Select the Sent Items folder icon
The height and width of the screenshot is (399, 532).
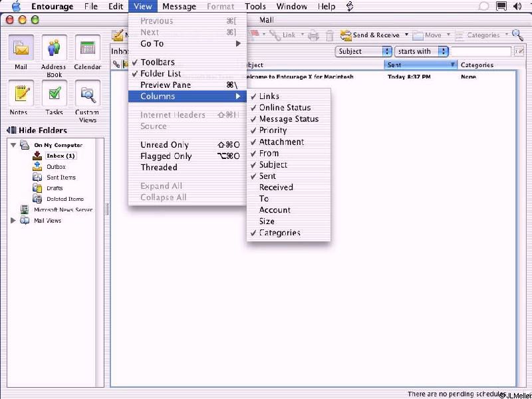click(x=37, y=177)
